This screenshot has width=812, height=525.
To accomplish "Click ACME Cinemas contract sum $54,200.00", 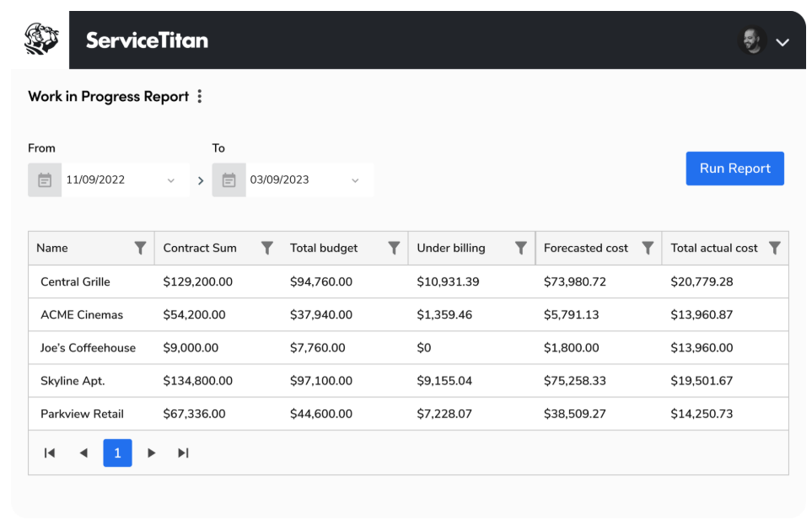I will (194, 315).
